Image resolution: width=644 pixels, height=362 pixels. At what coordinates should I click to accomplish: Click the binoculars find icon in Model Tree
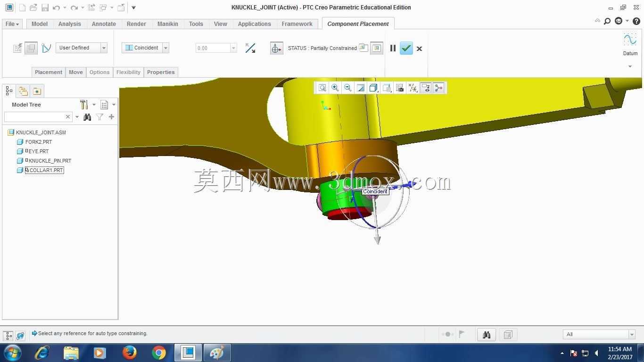87,117
